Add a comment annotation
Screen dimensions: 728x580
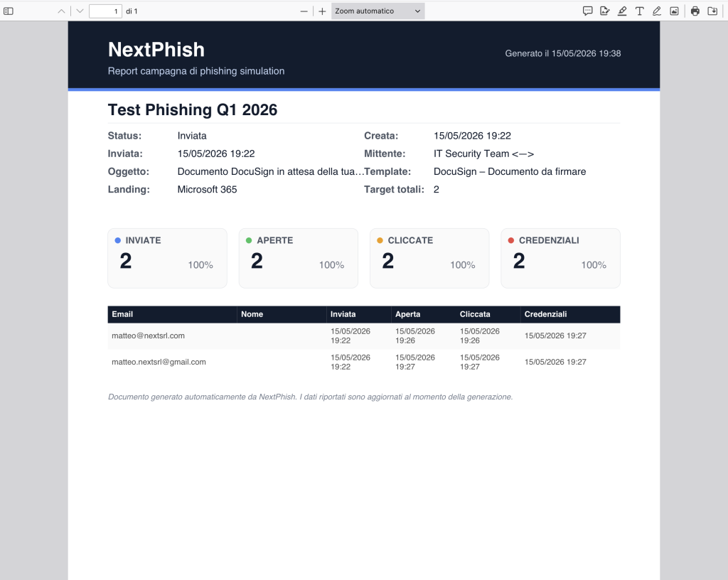587,11
